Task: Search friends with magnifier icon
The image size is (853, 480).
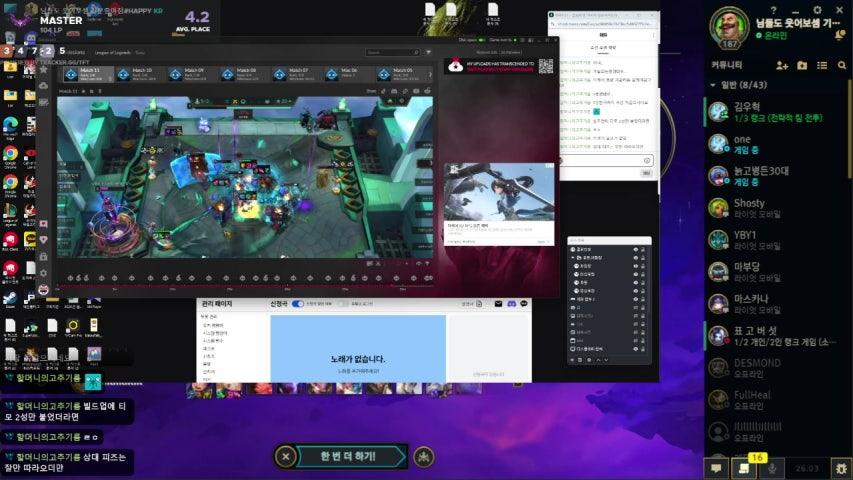Action: [x=842, y=65]
